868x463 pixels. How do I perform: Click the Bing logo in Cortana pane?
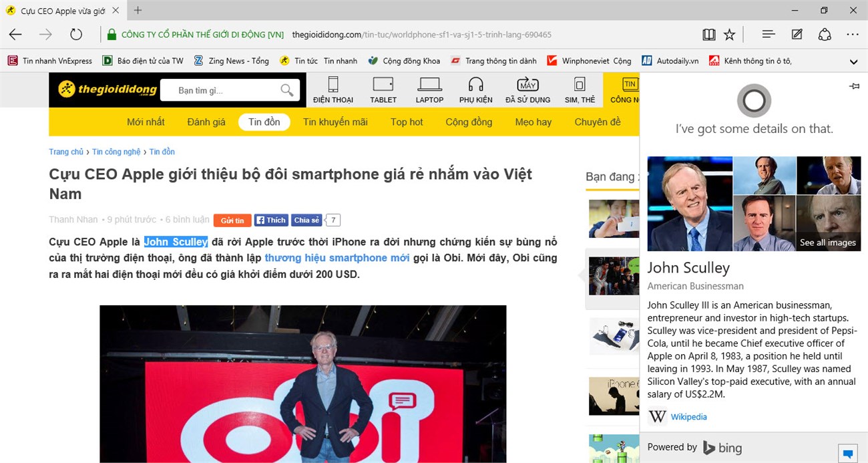[x=722, y=448]
